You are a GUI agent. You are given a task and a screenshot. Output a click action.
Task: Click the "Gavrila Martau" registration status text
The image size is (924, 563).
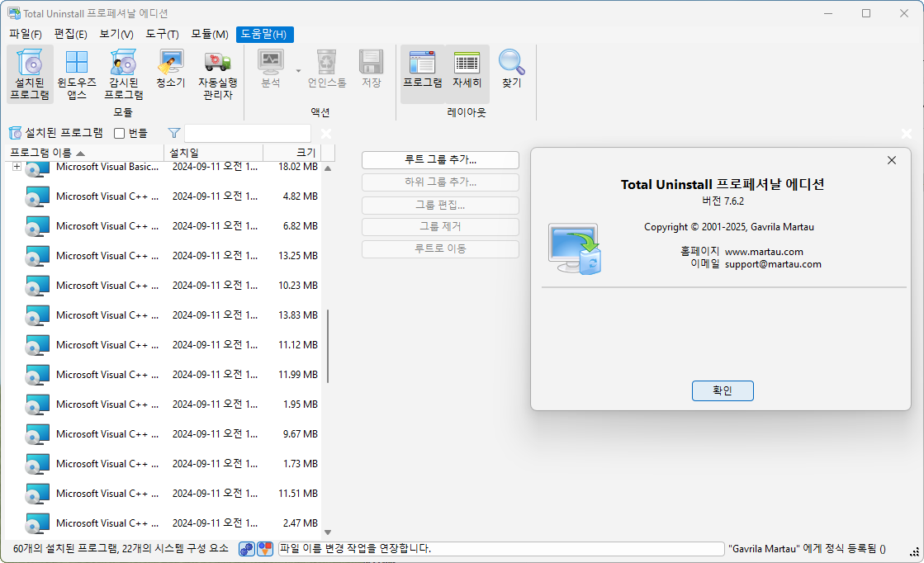click(x=807, y=549)
